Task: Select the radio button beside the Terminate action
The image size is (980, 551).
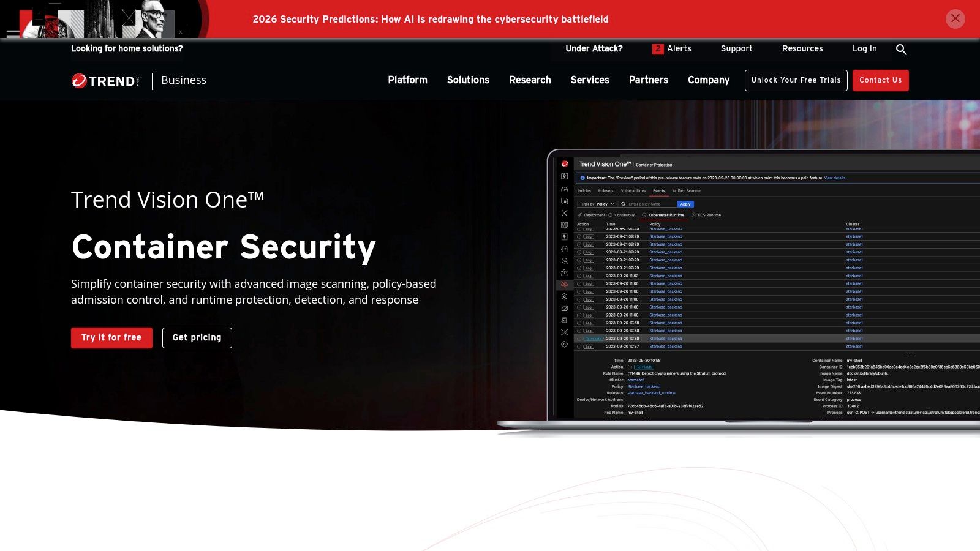Action: pos(579,338)
